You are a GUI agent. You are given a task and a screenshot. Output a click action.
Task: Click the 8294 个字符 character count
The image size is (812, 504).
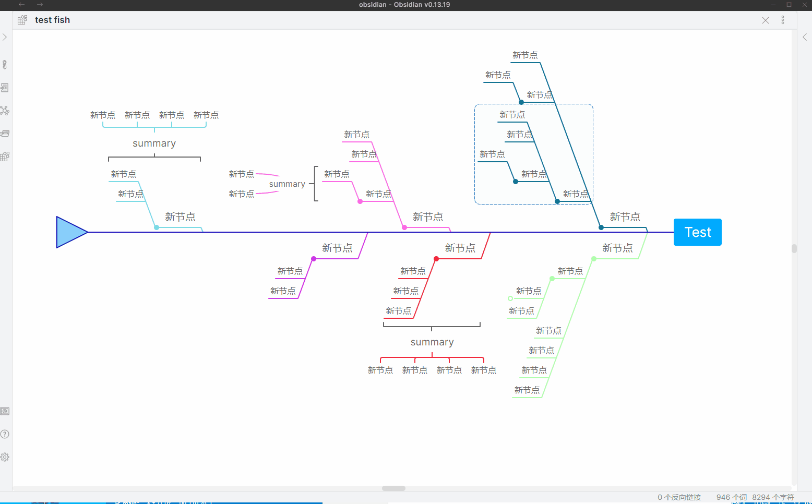coord(773,497)
